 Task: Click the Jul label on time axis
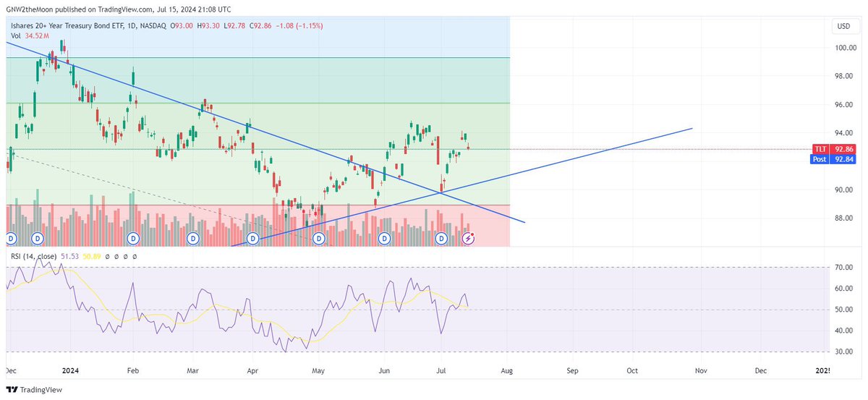tap(443, 370)
